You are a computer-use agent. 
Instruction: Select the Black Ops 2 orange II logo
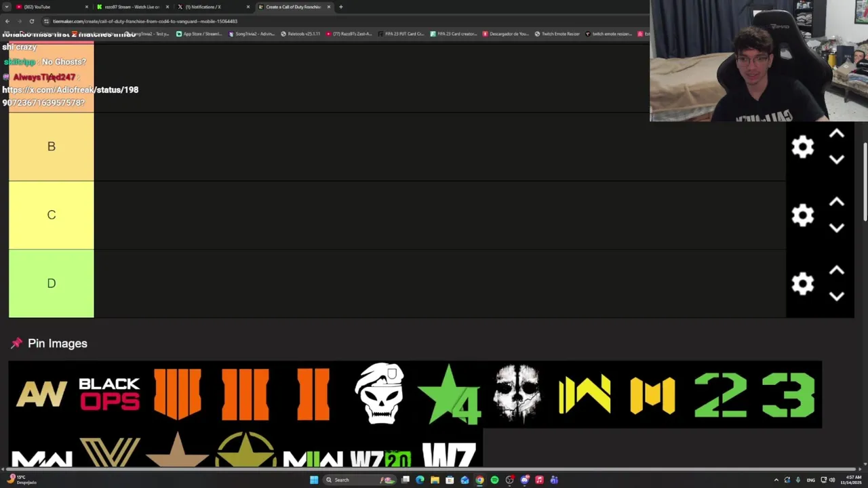point(313,394)
